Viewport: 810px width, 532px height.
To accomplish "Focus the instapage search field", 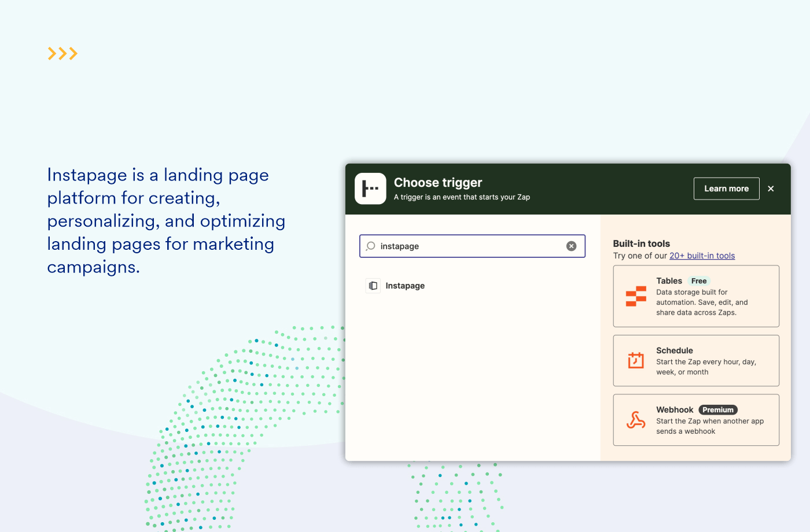I will (x=472, y=246).
